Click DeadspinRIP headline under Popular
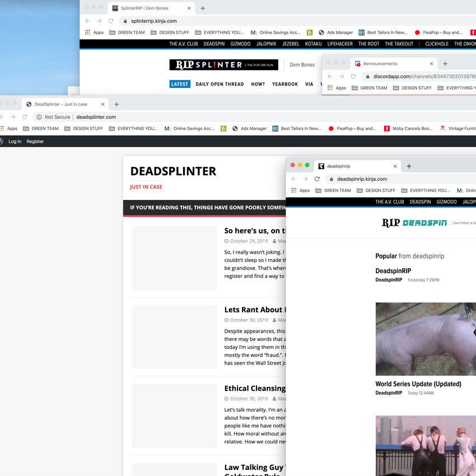Image resolution: width=476 pixels, height=476 pixels. (393, 271)
